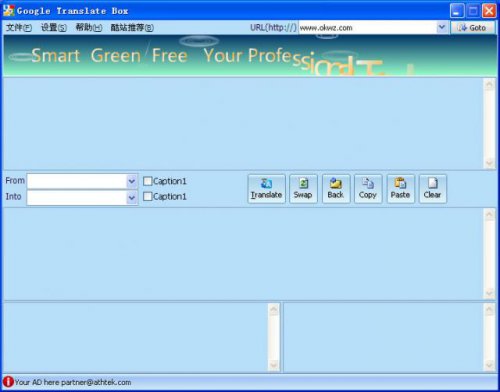Click the down arrow of the bottom-right pane scrollbar
Image resolution: width=500 pixels, height=392 pixels.
[489, 366]
